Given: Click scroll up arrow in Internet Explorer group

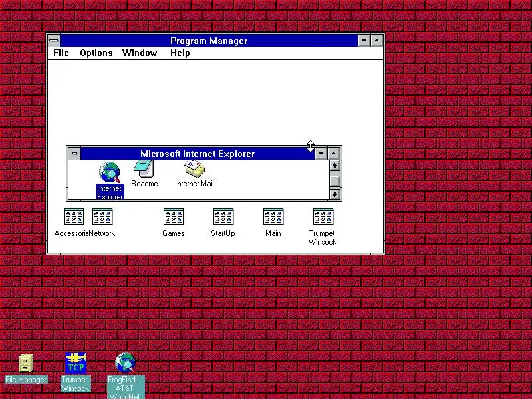Looking at the screenshot, I should 334,165.
